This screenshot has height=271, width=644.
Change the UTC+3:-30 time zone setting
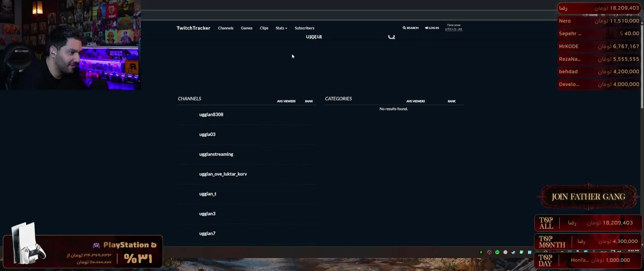[453, 29]
